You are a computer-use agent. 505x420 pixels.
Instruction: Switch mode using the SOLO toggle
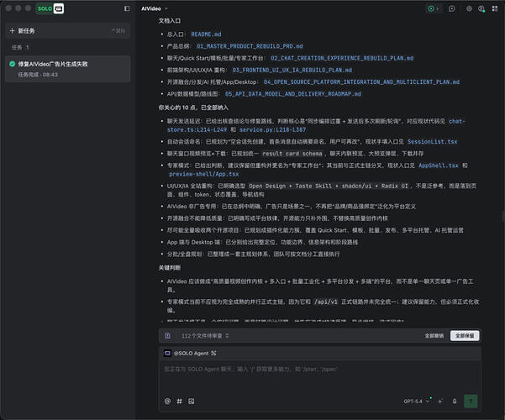coord(45,8)
